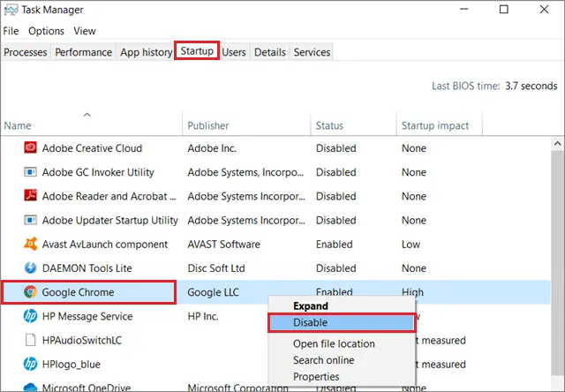Screen dimensions: 565x392
Task: Open the Options menu
Action: (x=46, y=31)
